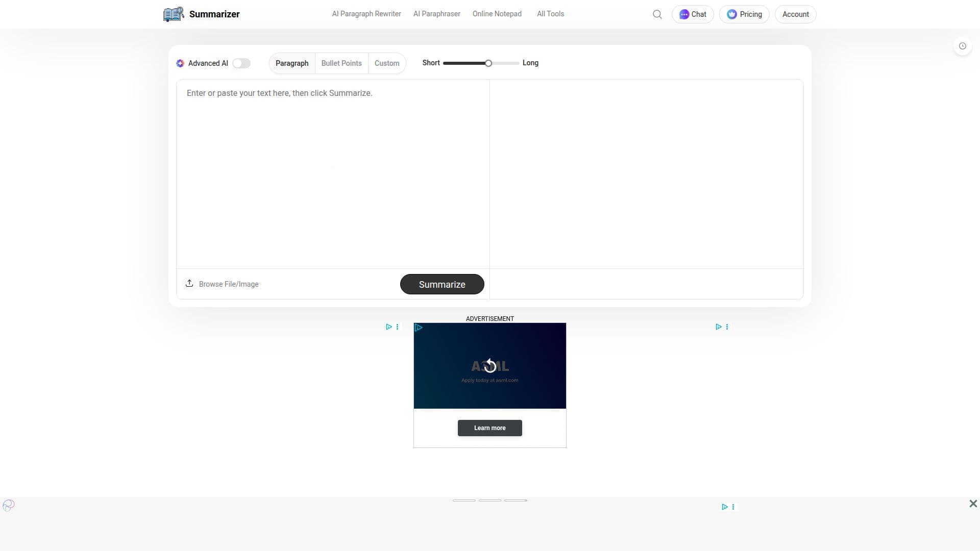Replay the ASML ad video
Viewport: 980px width, 551px height.
click(490, 365)
